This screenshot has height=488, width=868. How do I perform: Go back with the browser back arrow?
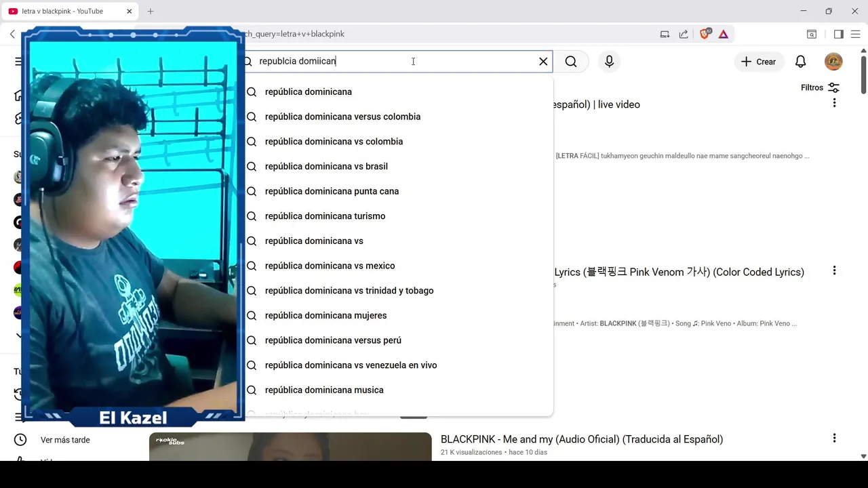pyautogui.click(x=12, y=34)
